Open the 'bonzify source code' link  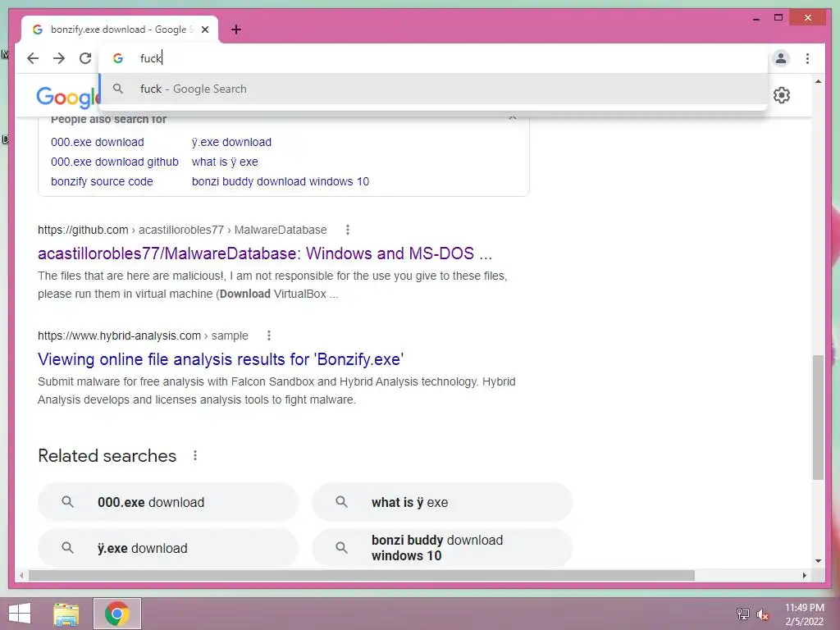(x=102, y=181)
